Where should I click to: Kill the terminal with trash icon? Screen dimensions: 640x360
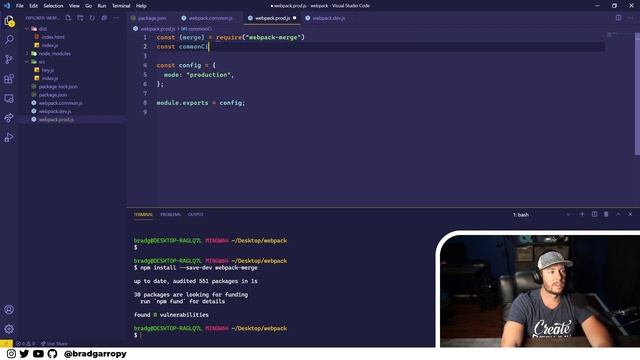click(x=606, y=214)
